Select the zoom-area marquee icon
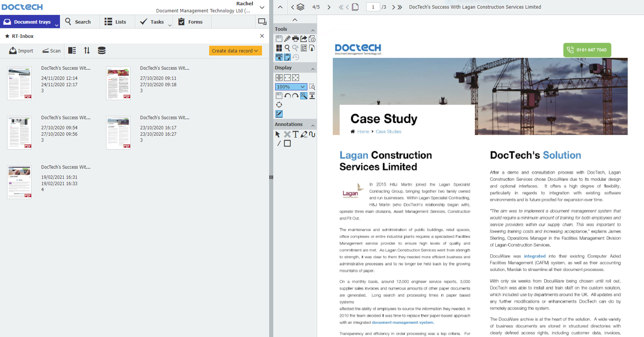 pyautogui.click(x=312, y=87)
